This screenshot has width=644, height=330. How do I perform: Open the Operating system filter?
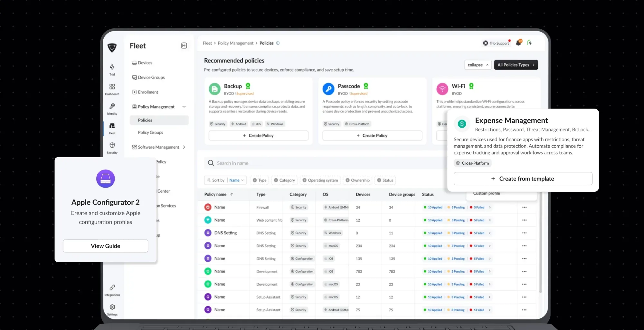point(320,180)
